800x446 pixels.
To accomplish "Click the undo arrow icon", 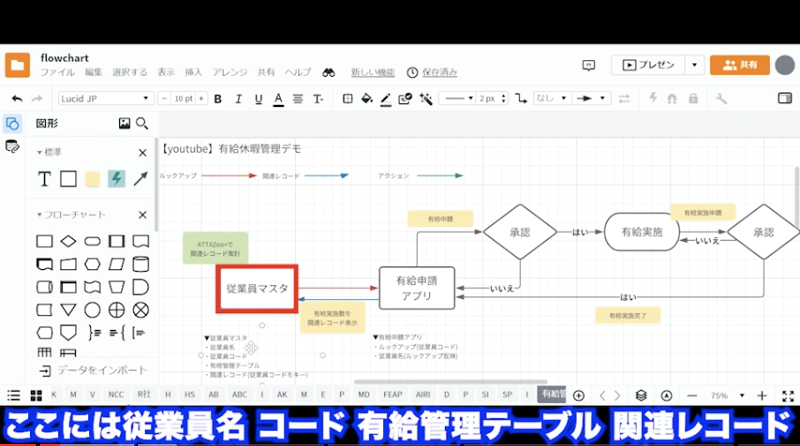I will pyautogui.click(x=16, y=99).
